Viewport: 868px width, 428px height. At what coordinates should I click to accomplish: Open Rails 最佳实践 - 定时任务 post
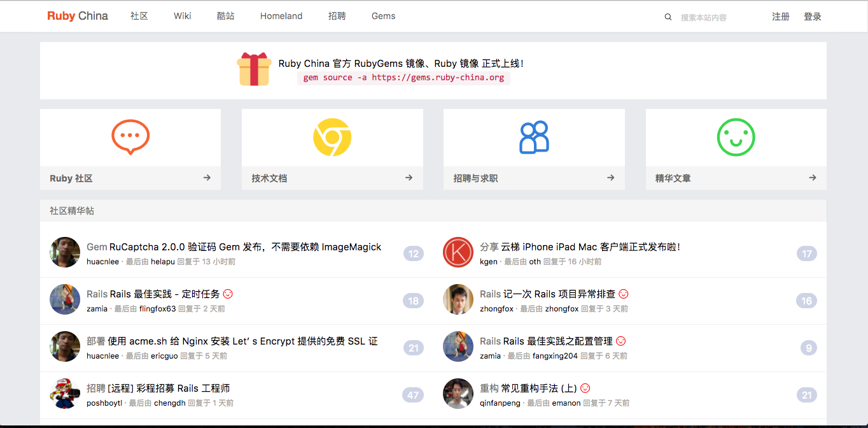click(x=165, y=294)
